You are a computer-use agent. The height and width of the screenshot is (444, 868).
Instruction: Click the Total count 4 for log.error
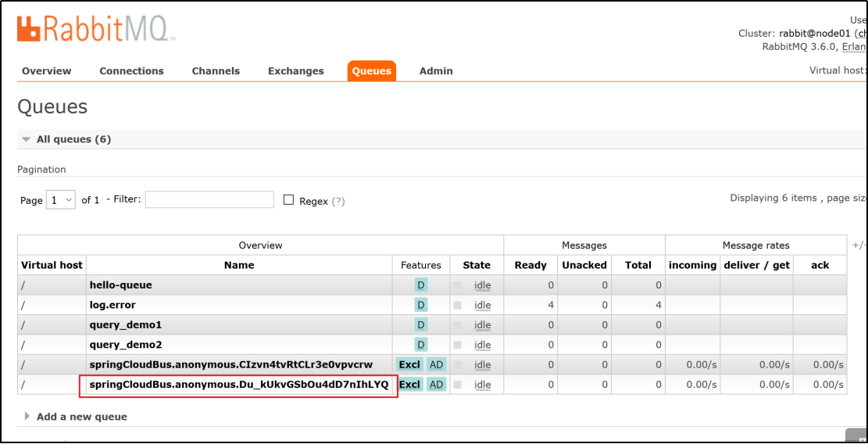658,305
